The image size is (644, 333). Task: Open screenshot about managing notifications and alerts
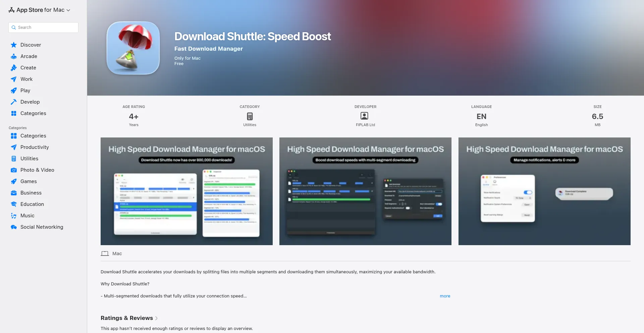[x=544, y=191]
